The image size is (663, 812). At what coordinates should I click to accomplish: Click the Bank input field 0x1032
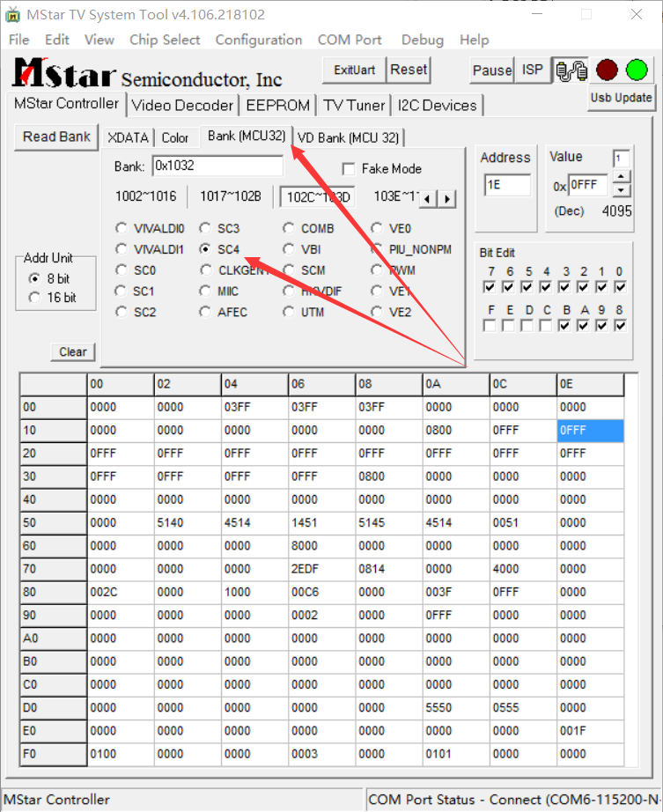217,166
